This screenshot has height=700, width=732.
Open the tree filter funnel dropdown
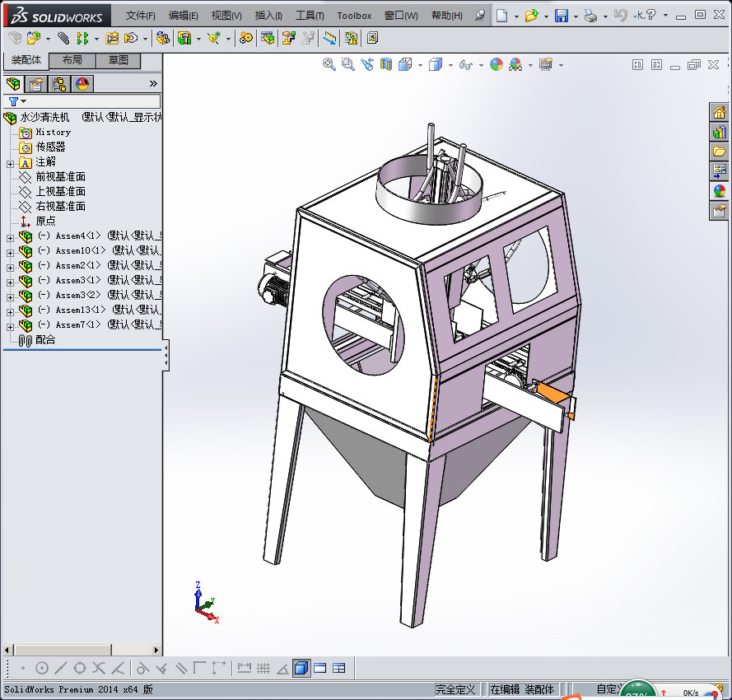(x=17, y=101)
